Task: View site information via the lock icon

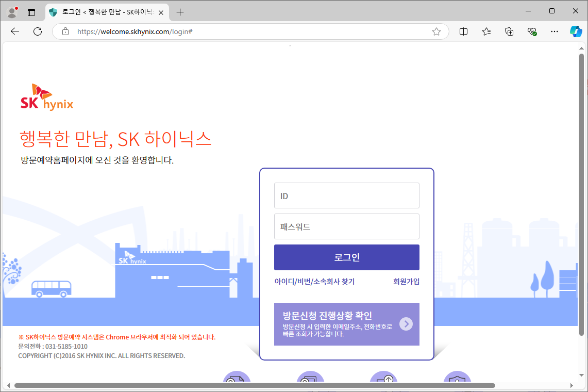Action: (x=65, y=31)
